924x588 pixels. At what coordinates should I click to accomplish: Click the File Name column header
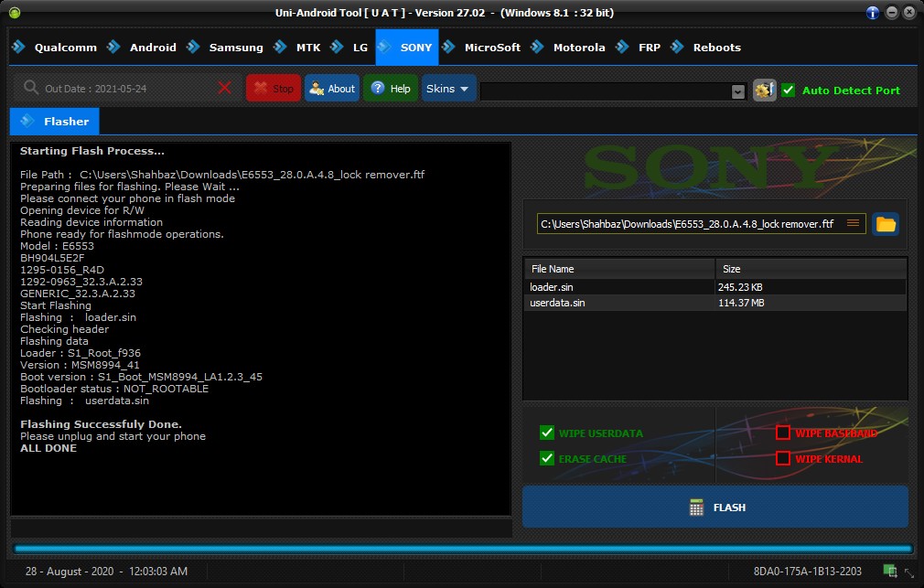pyautogui.click(x=619, y=269)
